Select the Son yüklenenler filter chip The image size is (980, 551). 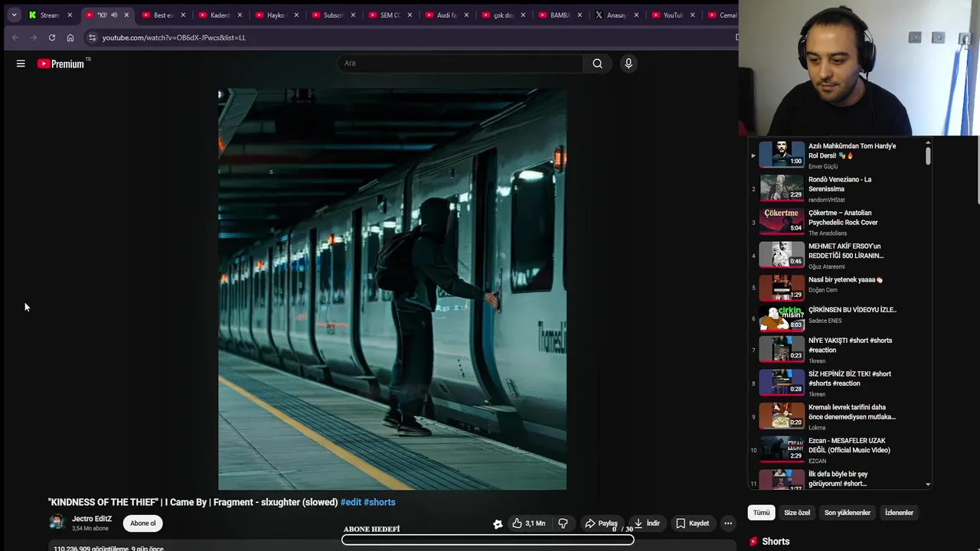click(848, 513)
